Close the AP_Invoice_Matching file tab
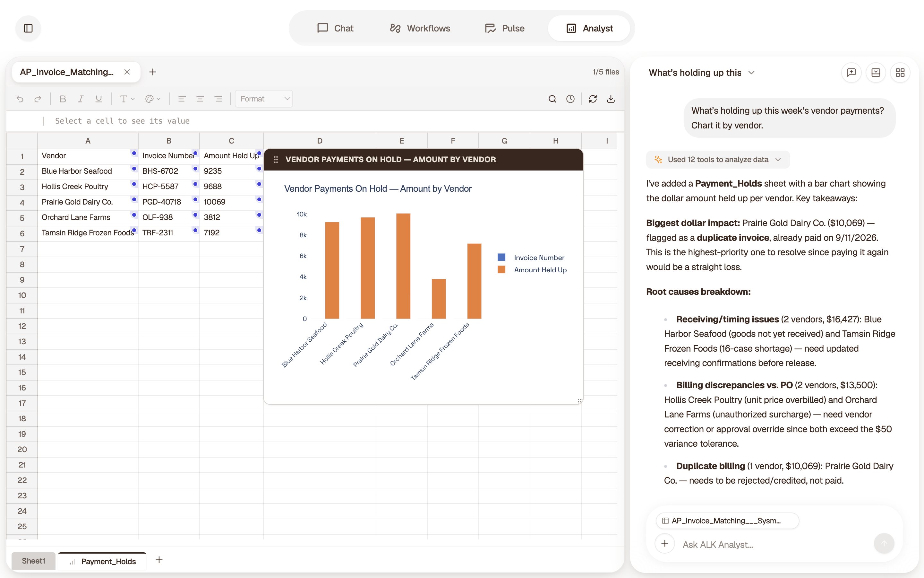This screenshot has height=578, width=924. tap(127, 72)
